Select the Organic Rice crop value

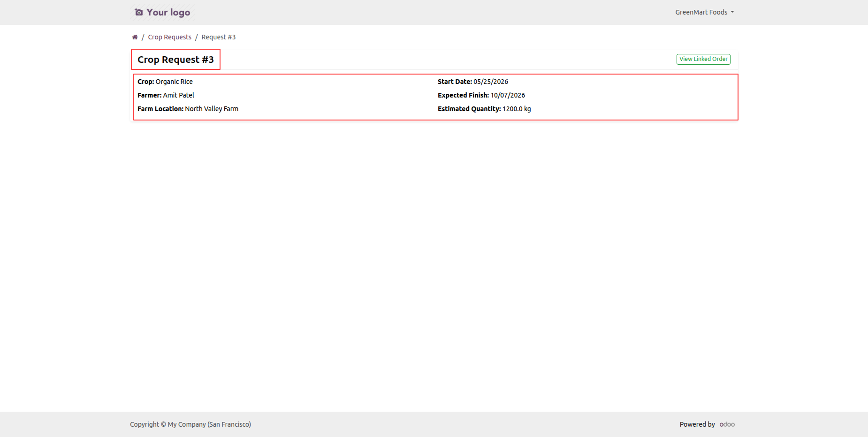point(174,82)
